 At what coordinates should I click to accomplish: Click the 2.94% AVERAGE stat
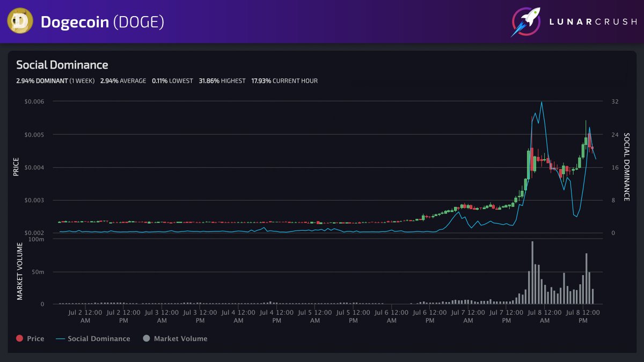(123, 81)
